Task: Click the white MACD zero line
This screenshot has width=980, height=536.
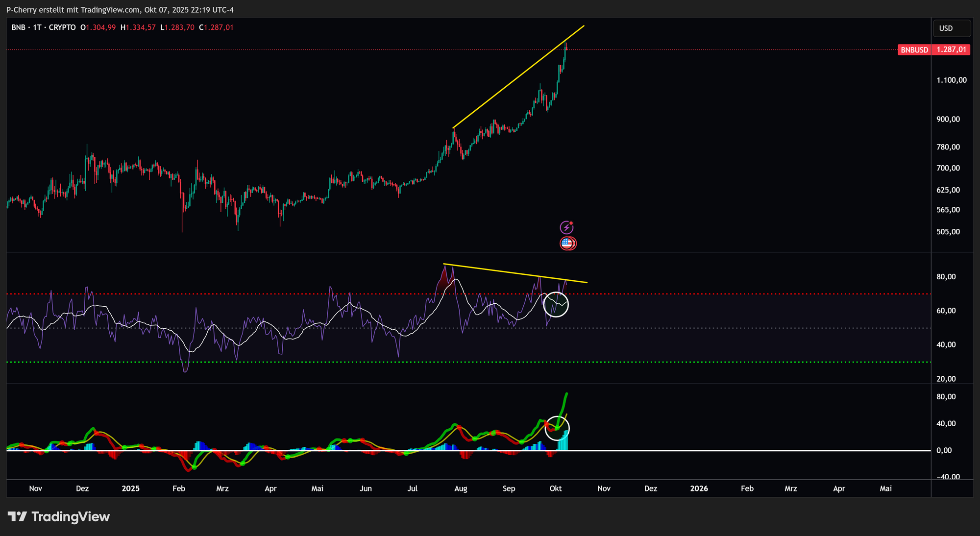Action: tap(735, 450)
